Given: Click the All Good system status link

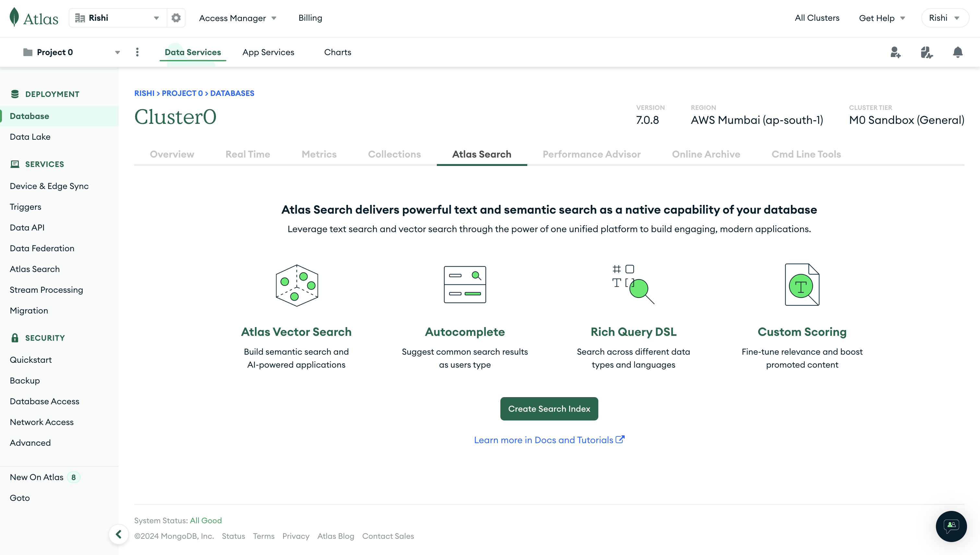Looking at the screenshot, I should coord(206,520).
